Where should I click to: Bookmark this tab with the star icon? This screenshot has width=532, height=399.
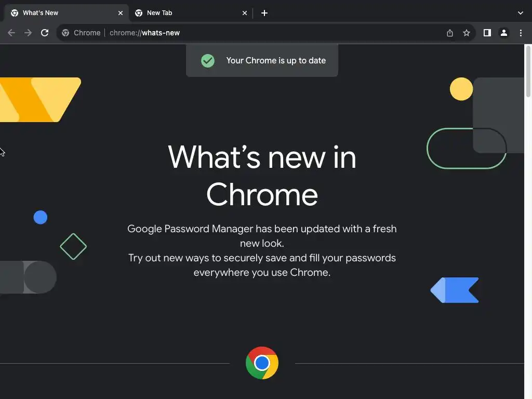coord(466,33)
